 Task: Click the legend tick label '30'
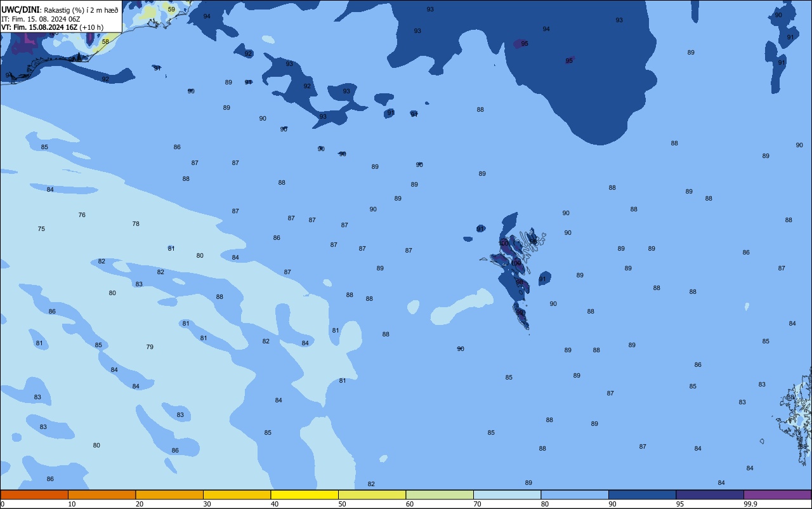point(207,504)
